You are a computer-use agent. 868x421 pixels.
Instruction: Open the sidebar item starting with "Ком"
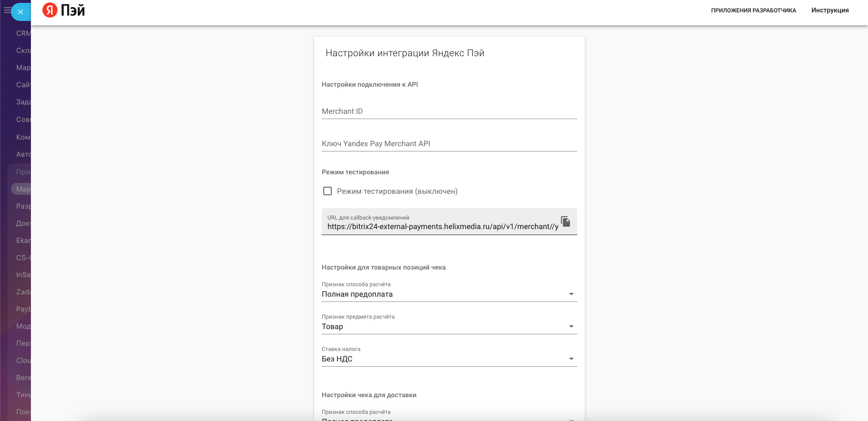coord(23,137)
